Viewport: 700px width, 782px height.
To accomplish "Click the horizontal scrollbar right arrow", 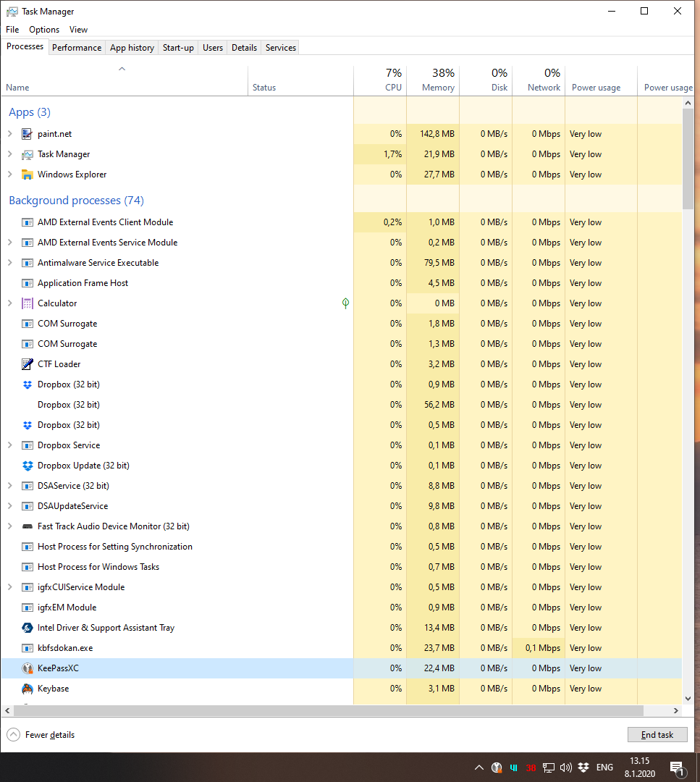I will pyautogui.click(x=676, y=710).
